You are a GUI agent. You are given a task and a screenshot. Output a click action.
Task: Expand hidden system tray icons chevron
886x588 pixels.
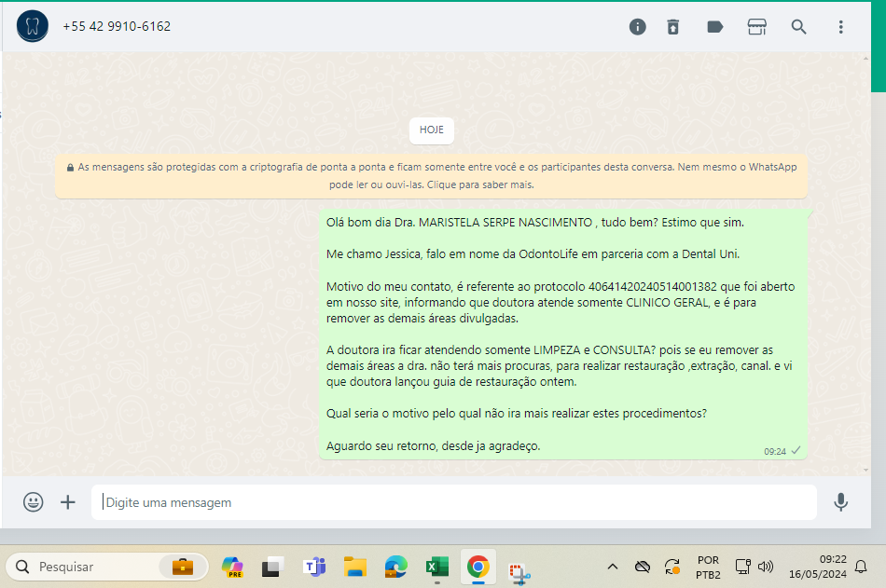pos(613,567)
